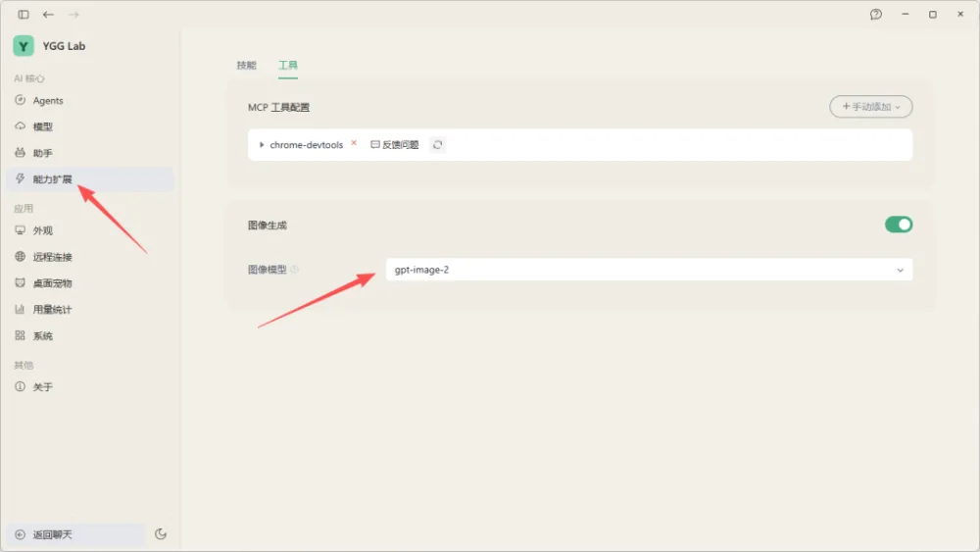Image resolution: width=980 pixels, height=552 pixels.
Task: Open the 图像模型 gpt-image-2 dropdown
Action: pos(649,270)
